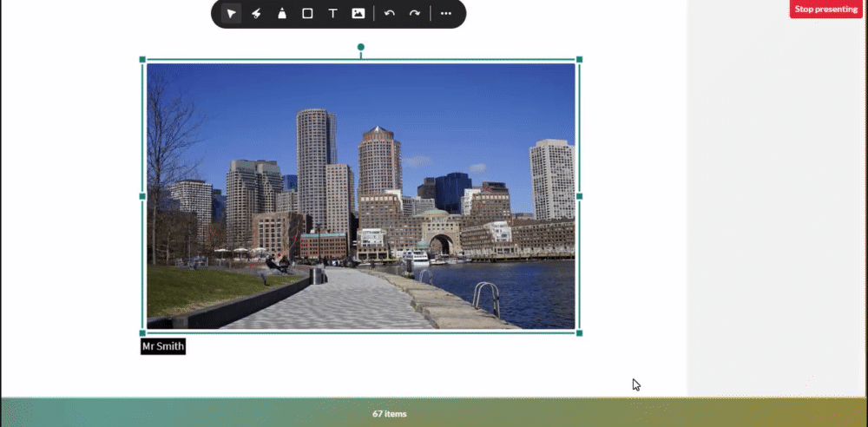Click the Mr Smith name label
This screenshot has height=427, width=868.
tap(163, 346)
